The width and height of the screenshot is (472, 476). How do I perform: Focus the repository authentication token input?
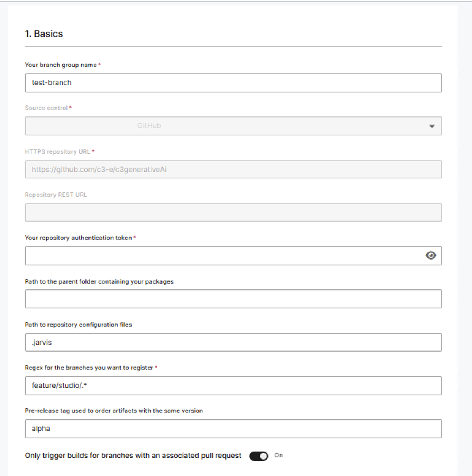(x=223, y=256)
